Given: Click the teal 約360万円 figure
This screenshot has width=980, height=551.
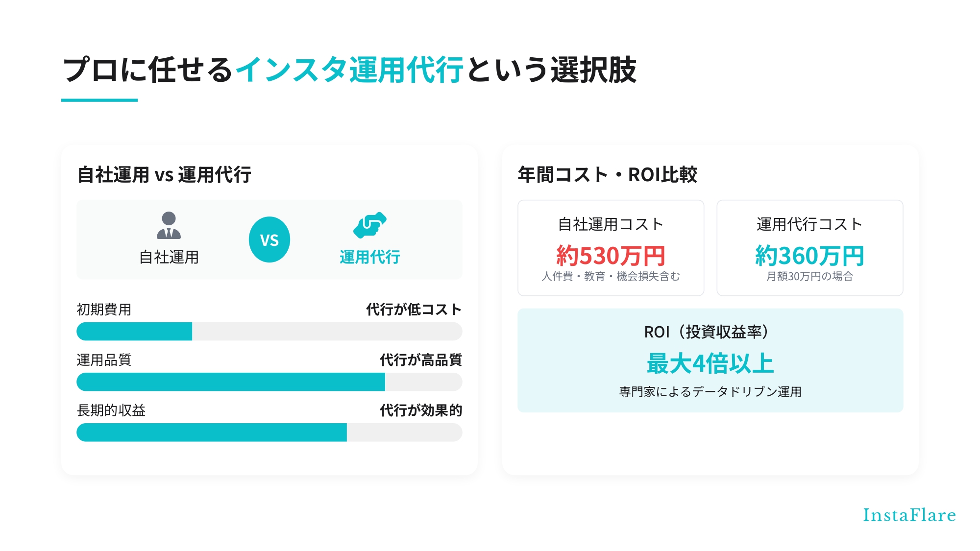Looking at the screenshot, I should [809, 256].
